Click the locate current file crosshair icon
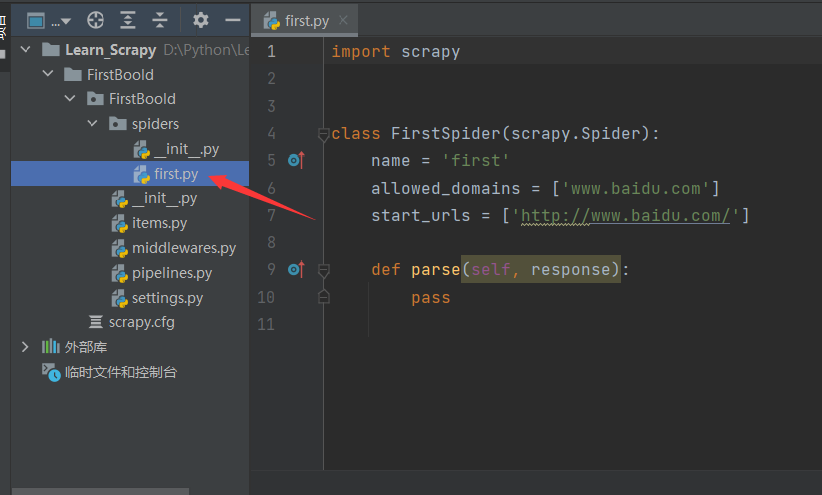This screenshot has width=822, height=495. tap(95, 20)
